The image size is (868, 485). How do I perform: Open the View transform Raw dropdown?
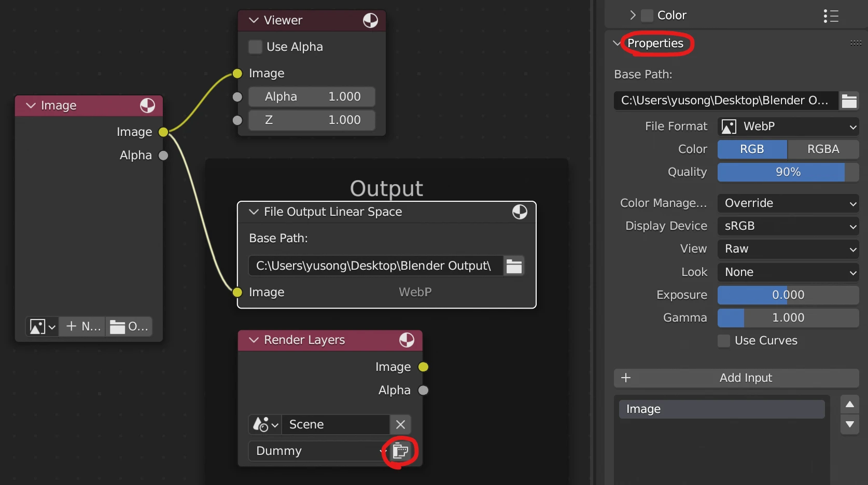[788, 249]
